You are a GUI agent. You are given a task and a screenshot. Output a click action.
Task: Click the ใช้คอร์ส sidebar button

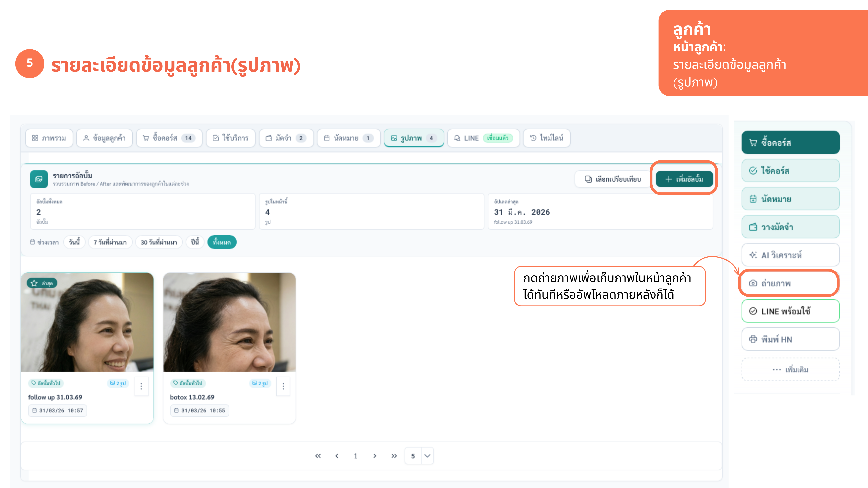[x=790, y=171]
